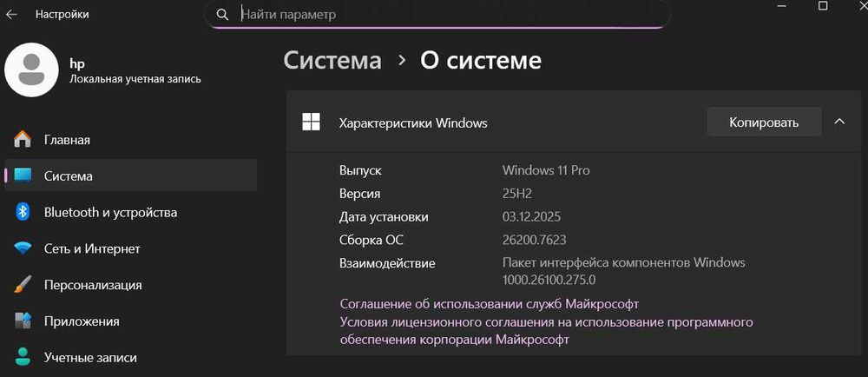Click the Windows logo icon
The height and width of the screenshot is (377, 868).
[311, 122]
